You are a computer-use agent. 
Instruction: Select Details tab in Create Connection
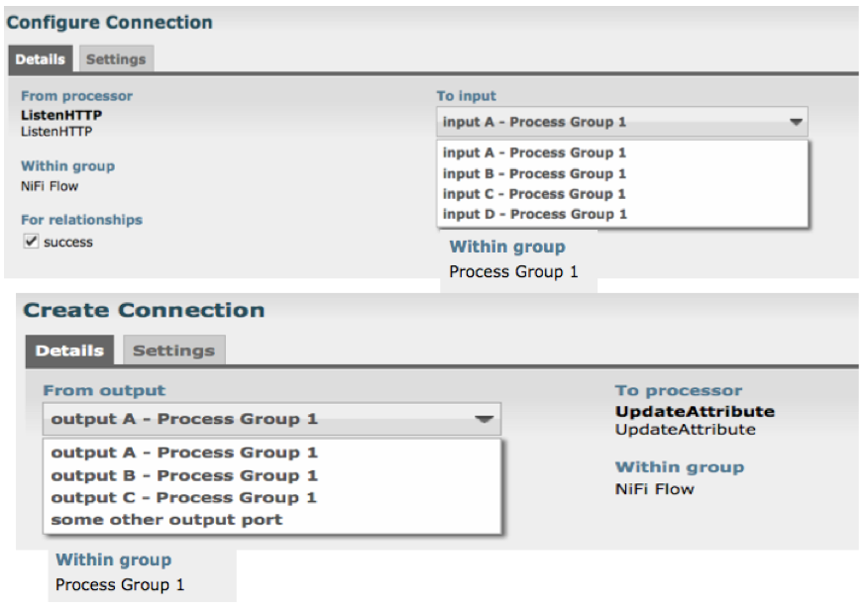70,351
